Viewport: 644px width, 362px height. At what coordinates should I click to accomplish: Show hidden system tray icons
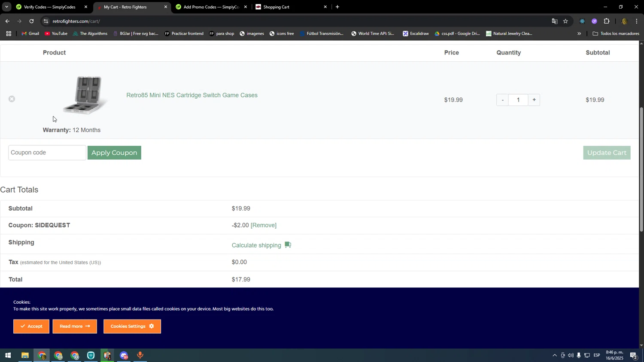point(554,356)
